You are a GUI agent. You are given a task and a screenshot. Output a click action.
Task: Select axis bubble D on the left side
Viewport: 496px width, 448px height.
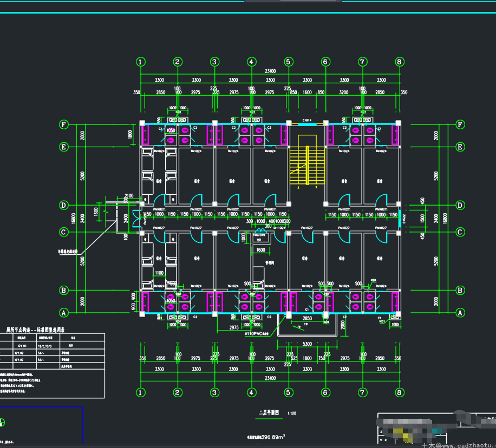[x=64, y=205]
